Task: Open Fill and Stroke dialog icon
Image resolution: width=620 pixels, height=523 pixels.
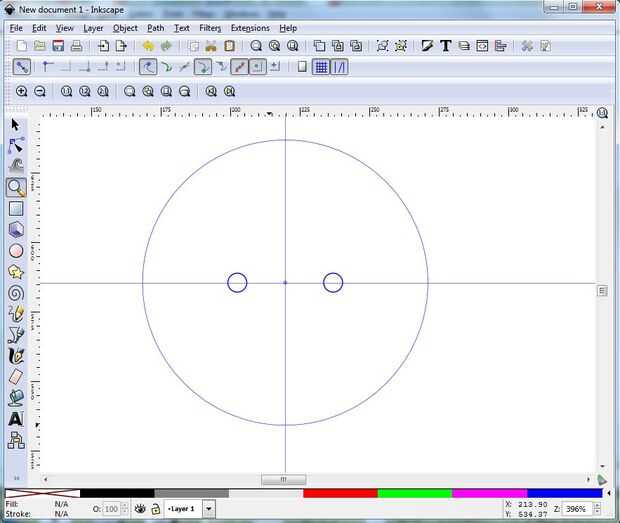Action: tap(427, 46)
